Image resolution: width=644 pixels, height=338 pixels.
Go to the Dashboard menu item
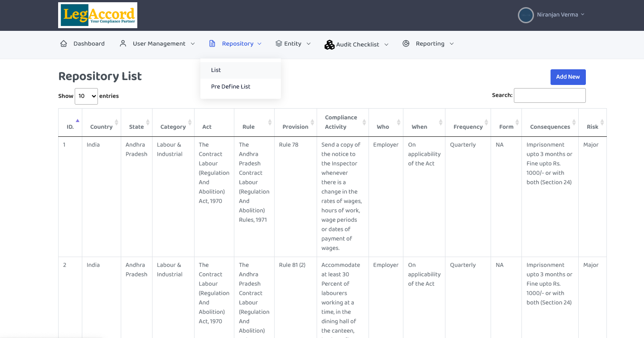pos(82,44)
